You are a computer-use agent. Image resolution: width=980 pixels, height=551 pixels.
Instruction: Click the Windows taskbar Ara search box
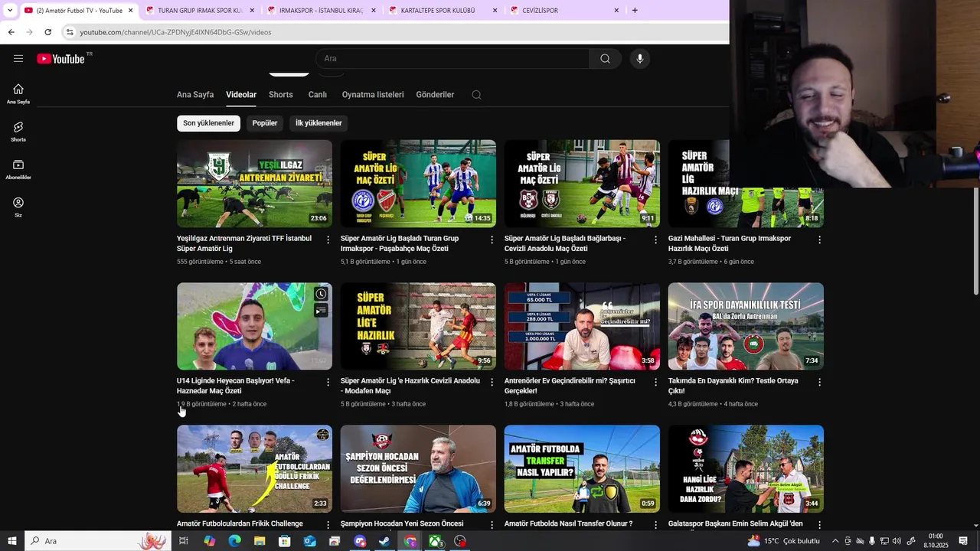click(x=96, y=541)
